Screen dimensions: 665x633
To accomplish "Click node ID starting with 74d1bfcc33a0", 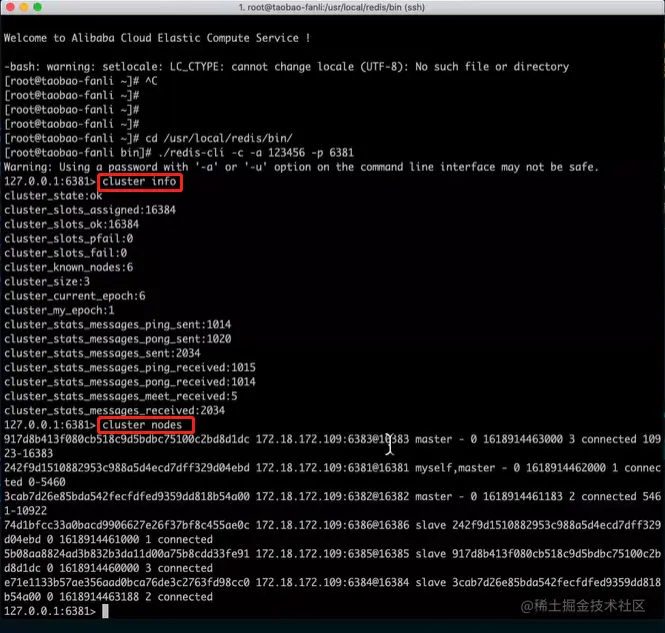I will (127, 525).
